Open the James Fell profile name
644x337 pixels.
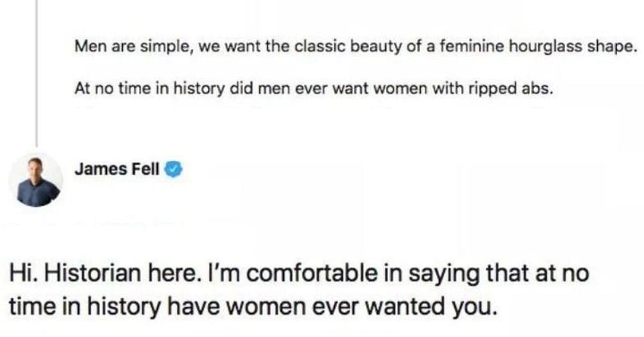coord(117,170)
